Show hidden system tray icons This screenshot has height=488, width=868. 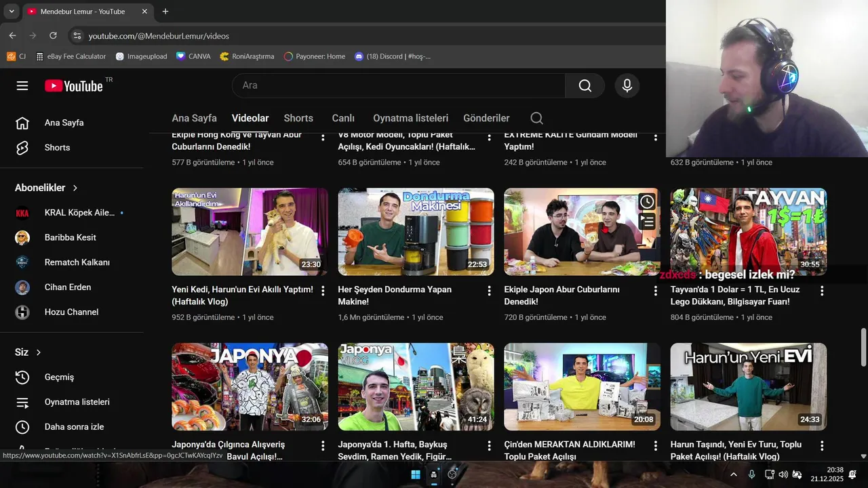click(733, 474)
